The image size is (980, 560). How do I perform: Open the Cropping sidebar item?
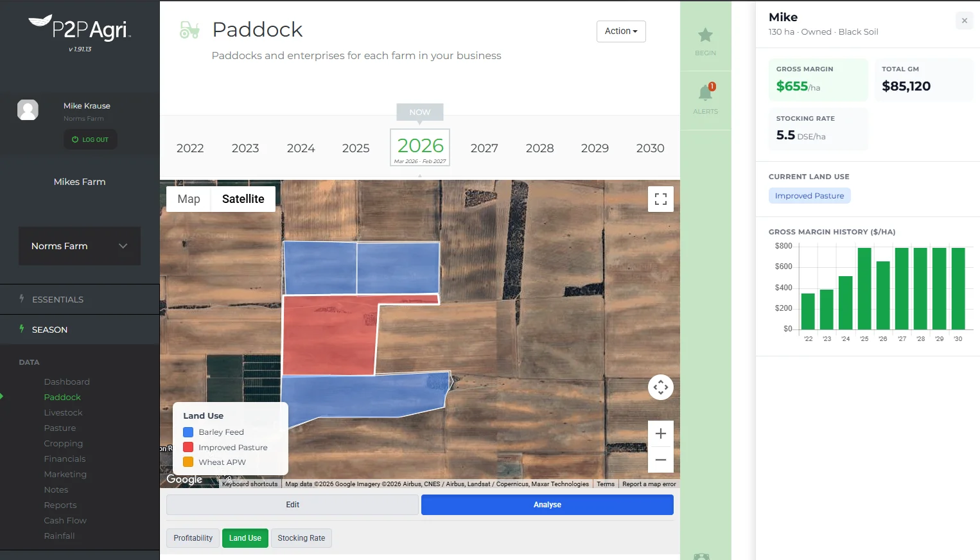[63, 443]
